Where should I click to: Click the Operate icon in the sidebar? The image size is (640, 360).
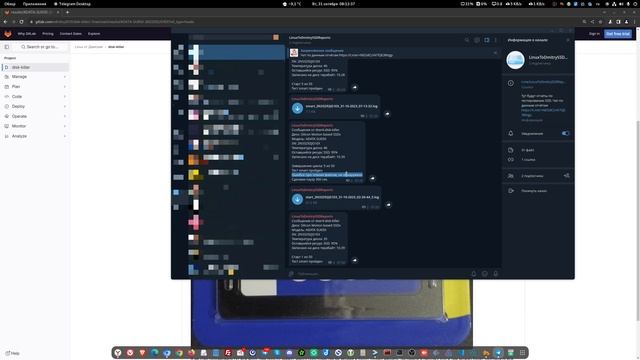point(7,116)
